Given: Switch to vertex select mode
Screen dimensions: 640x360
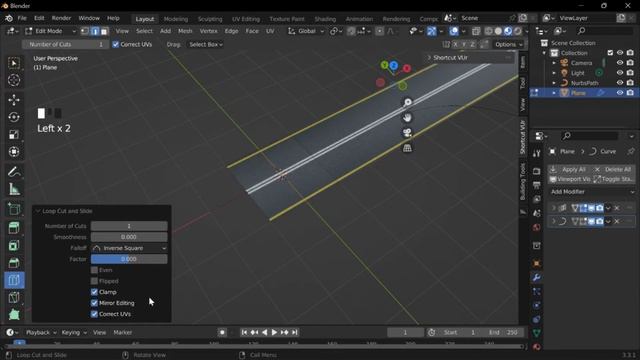Looking at the screenshot, I should pyautogui.click(x=84, y=31).
